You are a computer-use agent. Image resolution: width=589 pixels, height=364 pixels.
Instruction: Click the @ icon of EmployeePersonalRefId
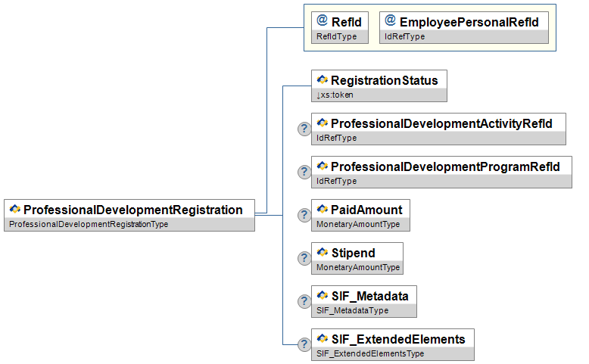(x=390, y=22)
